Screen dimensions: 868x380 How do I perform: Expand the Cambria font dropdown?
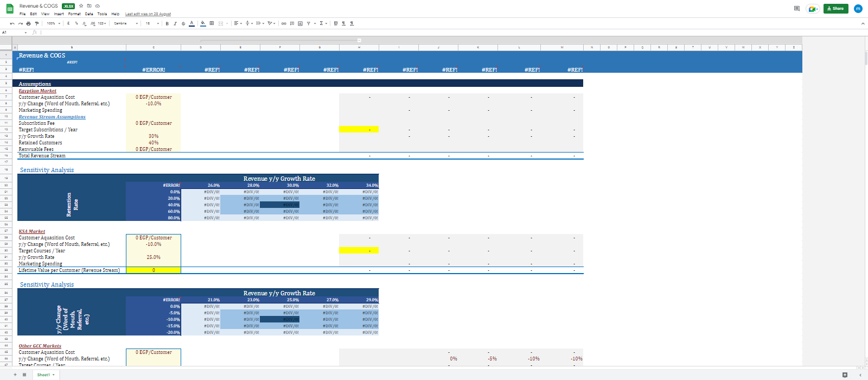[126, 23]
